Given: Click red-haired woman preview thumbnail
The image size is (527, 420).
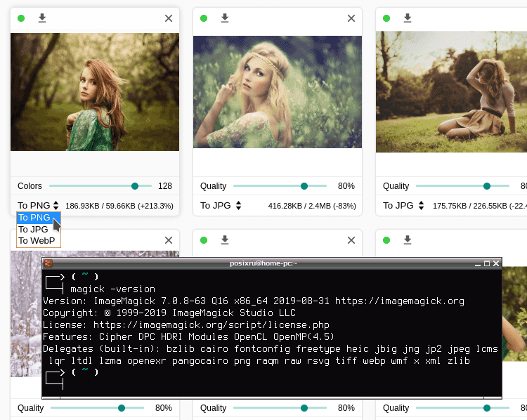Looking at the screenshot, I should [x=95, y=92].
